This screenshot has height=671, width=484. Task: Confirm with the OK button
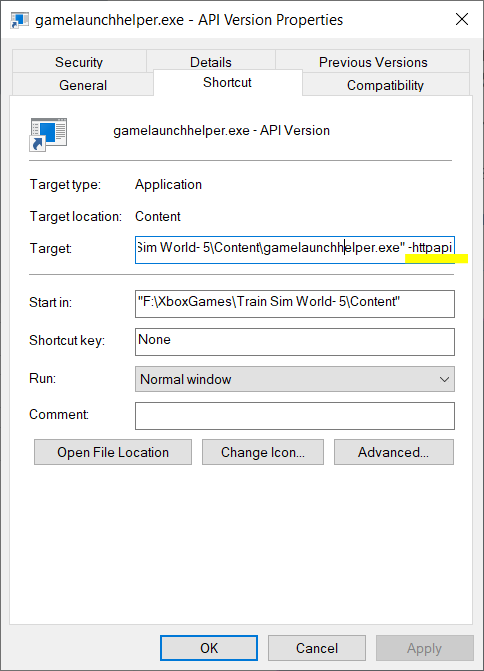pyautogui.click(x=209, y=648)
